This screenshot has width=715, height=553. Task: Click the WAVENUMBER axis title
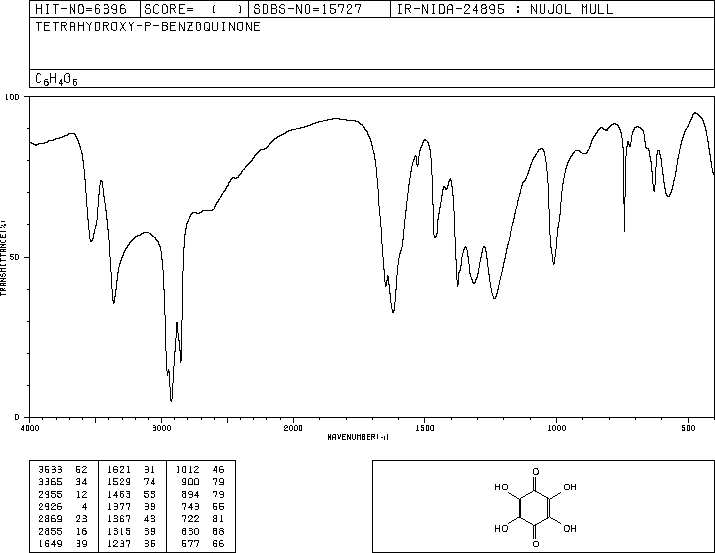tap(358, 437)
